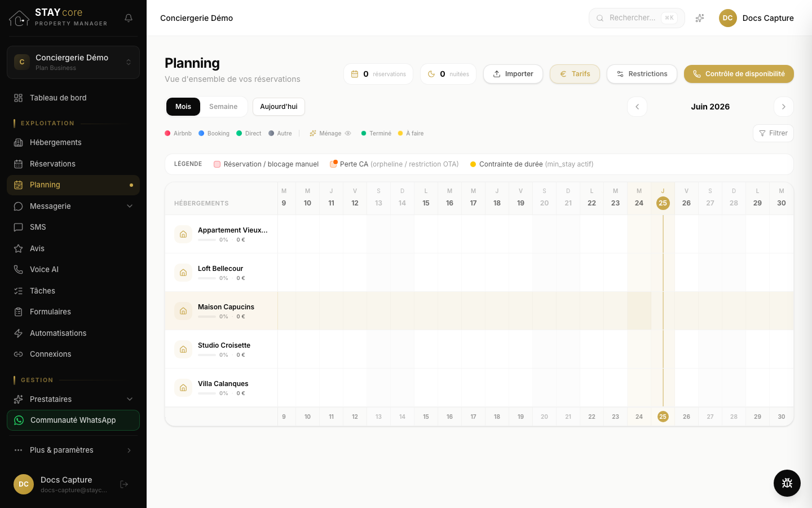Screen dimensions: 812x508
Task: Switch to Semaine view
Action: point(223,107)
